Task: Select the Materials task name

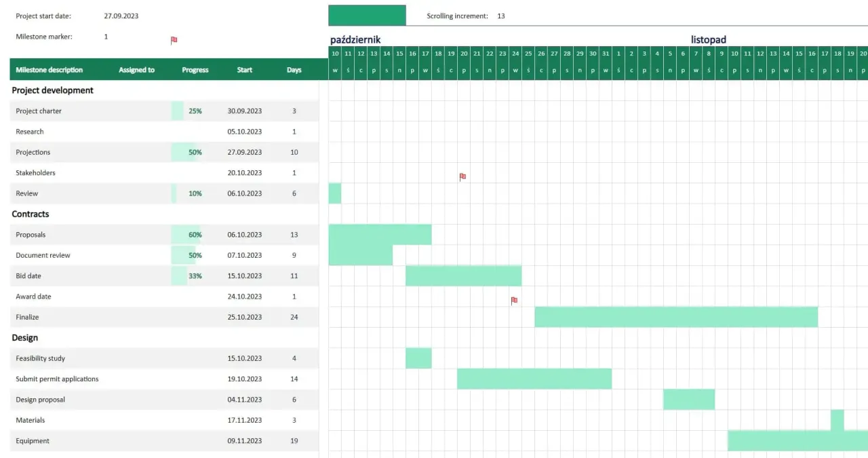Action: [x=31, y=421]
